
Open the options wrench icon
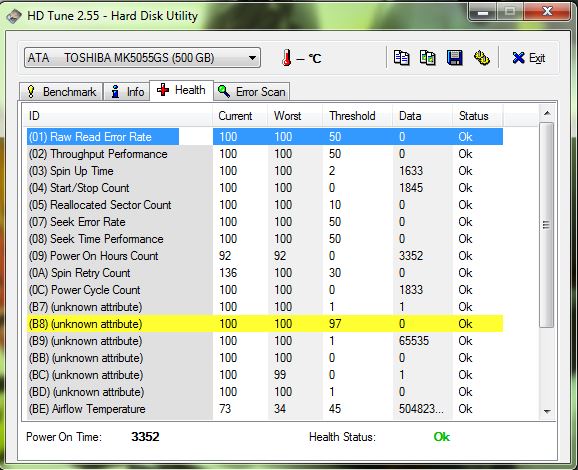coord(481,58)
